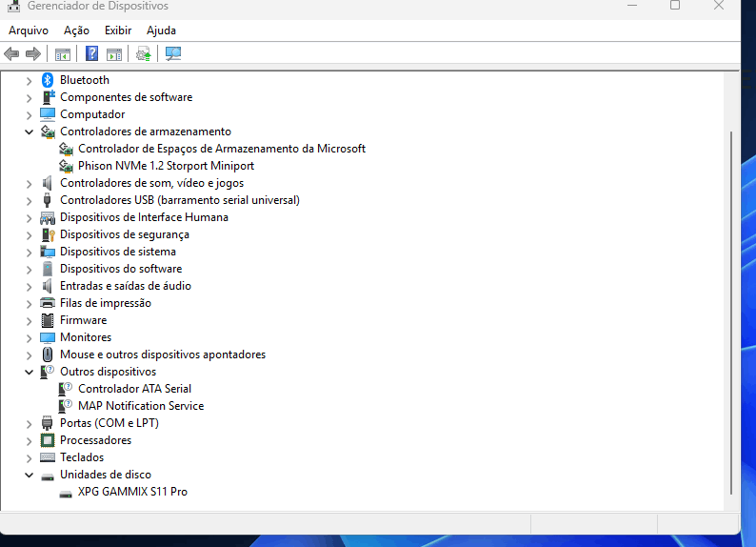Minimize the Gerenciador de Dispositivos window
The height and width of the screenshot is (547, 756).
pos(632,6)
